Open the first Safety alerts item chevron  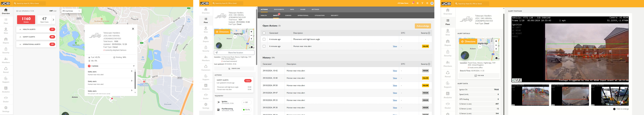coord(132,71)
